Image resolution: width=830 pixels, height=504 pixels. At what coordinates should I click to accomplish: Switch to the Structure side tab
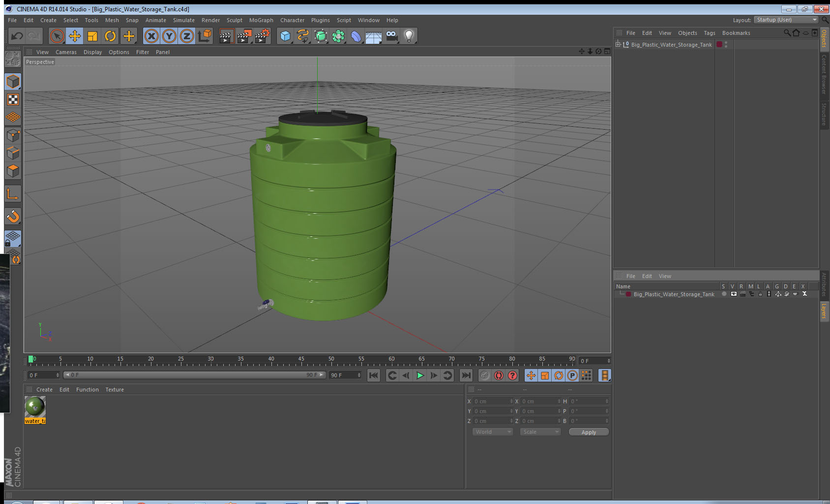click(824, 114)
